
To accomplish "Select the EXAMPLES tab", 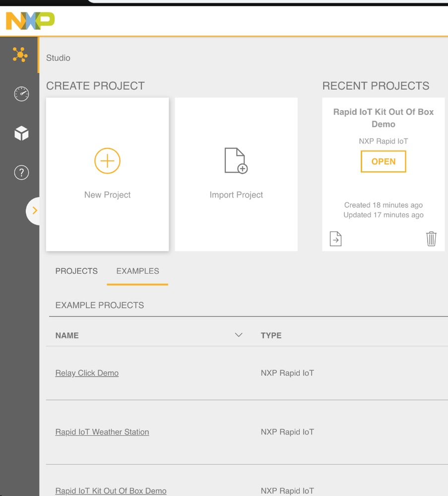I will [x=137, y=271].
